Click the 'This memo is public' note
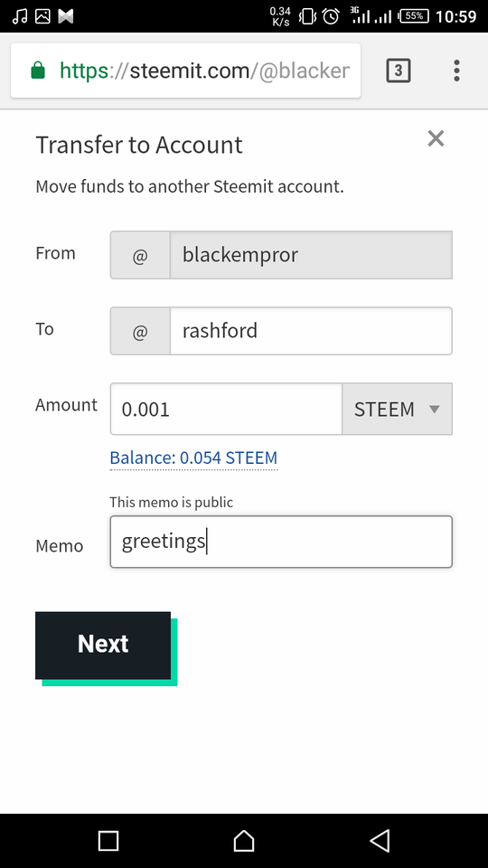The width and height of the screenshot is (488, 868). click(172, 502)
